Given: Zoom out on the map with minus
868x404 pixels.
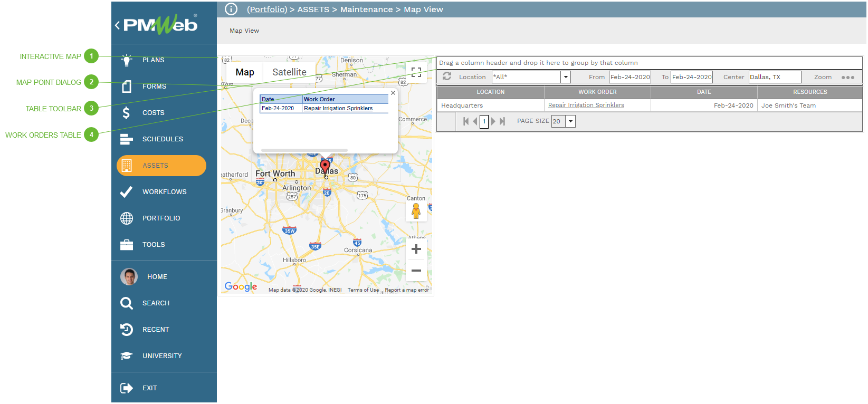Looking at the screenshot, I should 416,271.
